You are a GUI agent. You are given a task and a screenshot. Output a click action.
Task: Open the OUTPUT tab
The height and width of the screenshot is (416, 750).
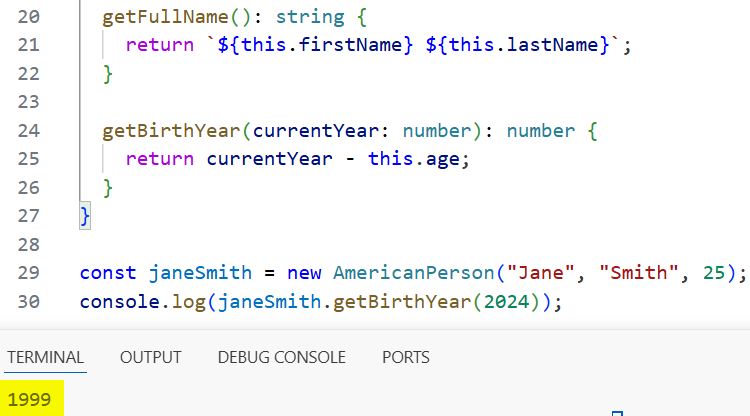[151, 357]
